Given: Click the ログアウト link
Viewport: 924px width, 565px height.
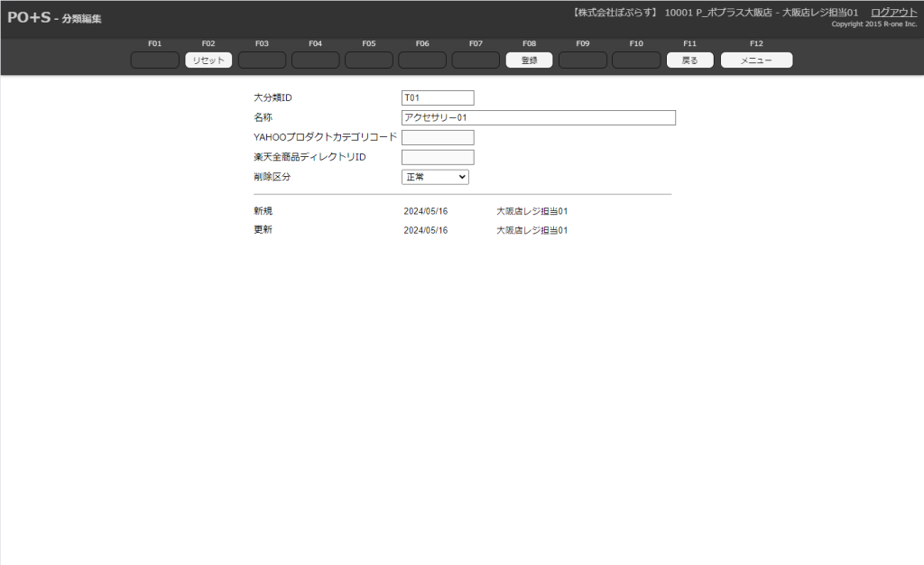Looking at the screenshot, I should tap(893, 12).
